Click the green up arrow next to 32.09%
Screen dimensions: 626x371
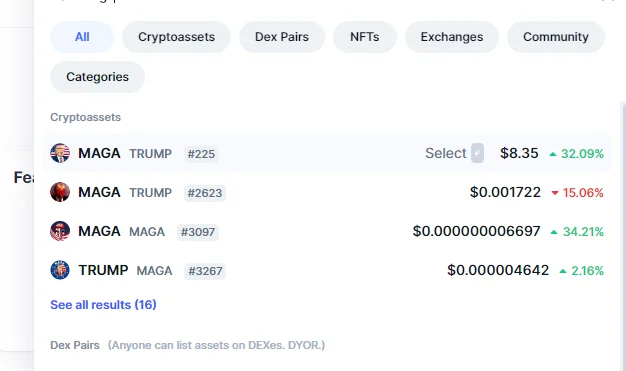(x=553, y=154)
